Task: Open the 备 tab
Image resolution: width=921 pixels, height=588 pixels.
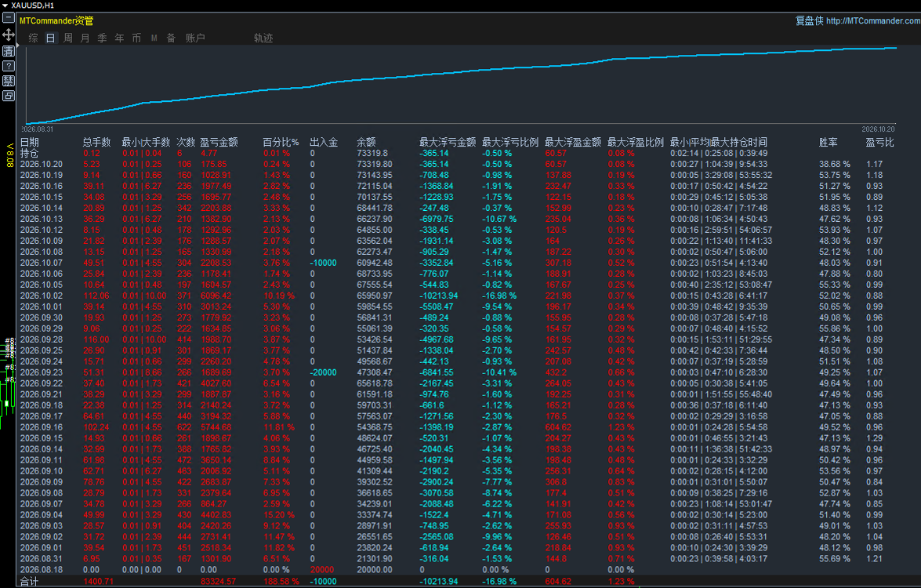Action: [171, 38]
